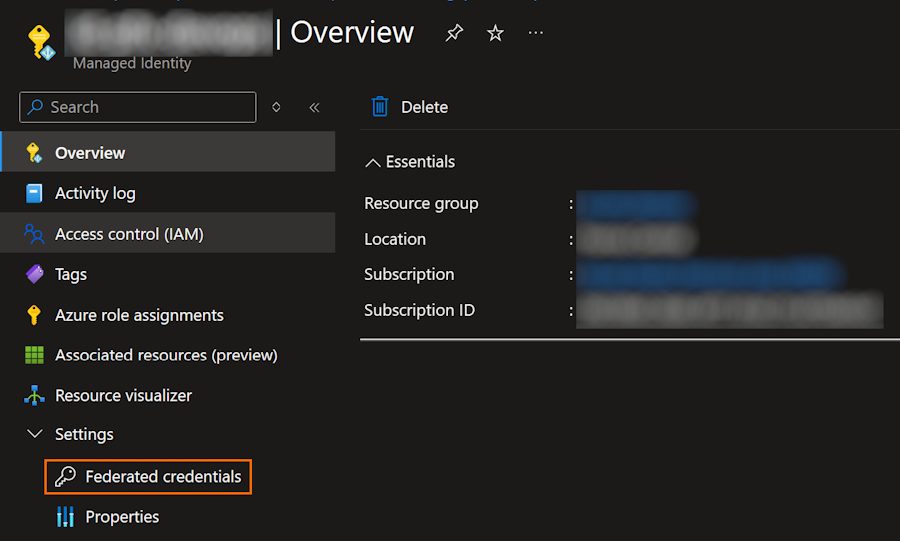Screen dimensions: 900x541
Task: Click the green grid Associated resources icon
Action: point(34,355)
